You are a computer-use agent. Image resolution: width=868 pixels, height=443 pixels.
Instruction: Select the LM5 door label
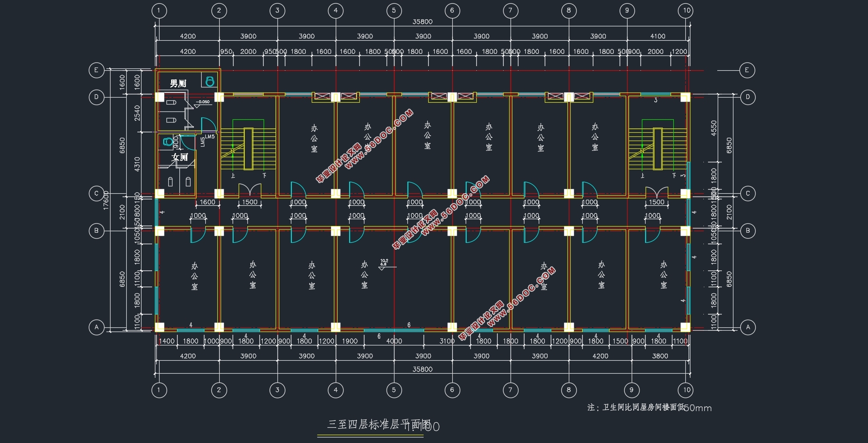tap(210, 137)
